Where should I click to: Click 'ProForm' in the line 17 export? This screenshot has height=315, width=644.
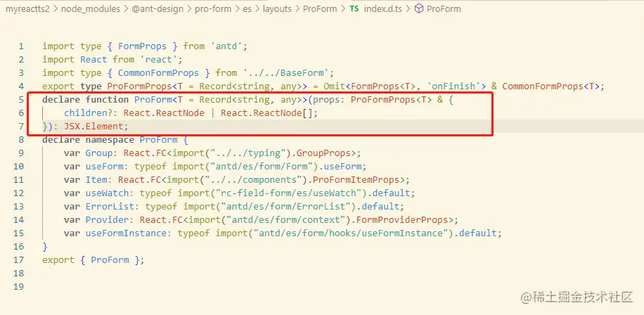pos(110,260)
